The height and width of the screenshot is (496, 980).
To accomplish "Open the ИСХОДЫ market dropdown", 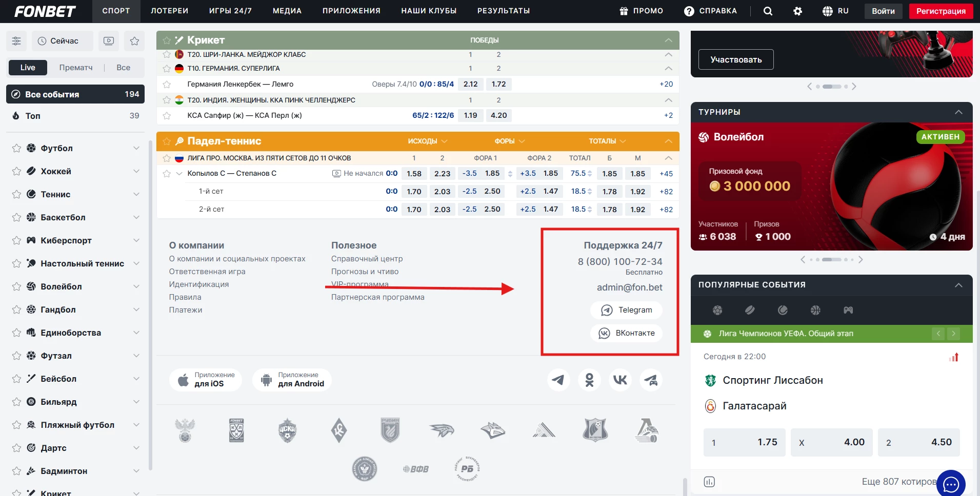I will [428, 141].
